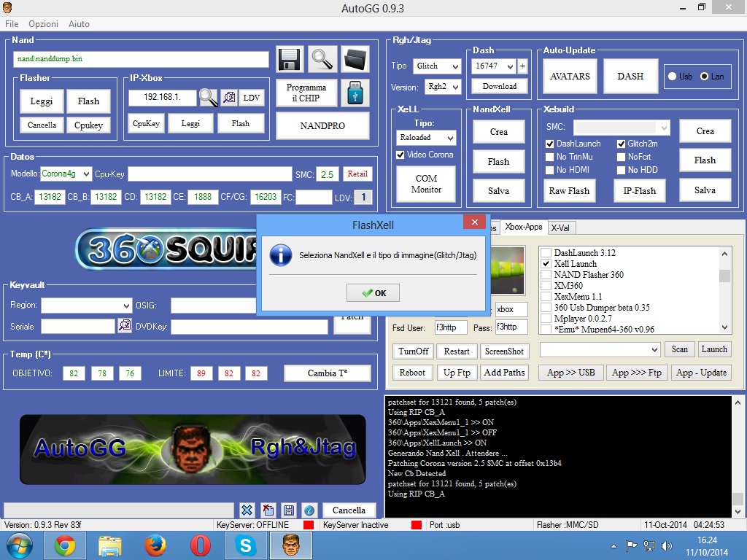
Task: Open the nand file browse folder icon
Action: click(355, 59)
